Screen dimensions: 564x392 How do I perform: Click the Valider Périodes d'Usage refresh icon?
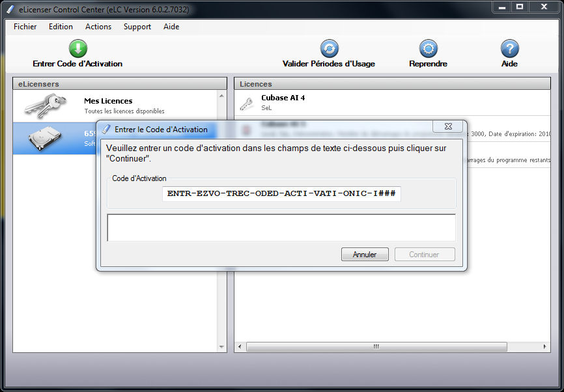tap(330, 49)
